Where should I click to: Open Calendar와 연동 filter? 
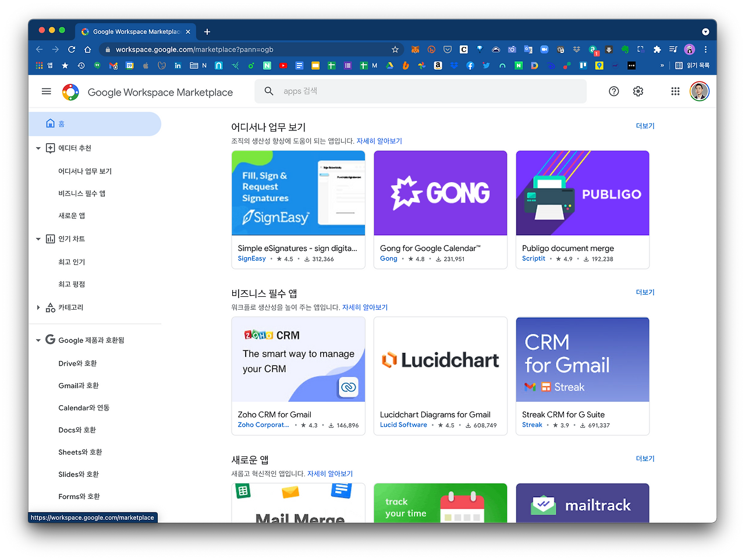click(84, 407)
